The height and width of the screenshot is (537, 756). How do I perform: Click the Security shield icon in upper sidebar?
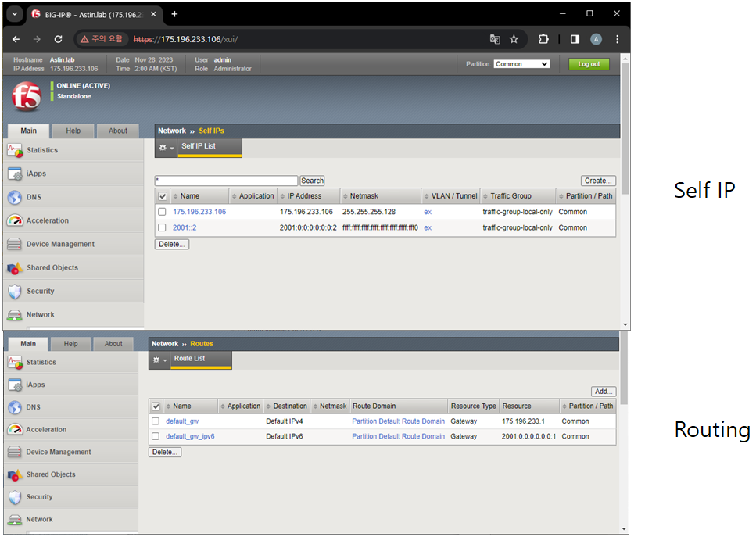tap(15, 291)
